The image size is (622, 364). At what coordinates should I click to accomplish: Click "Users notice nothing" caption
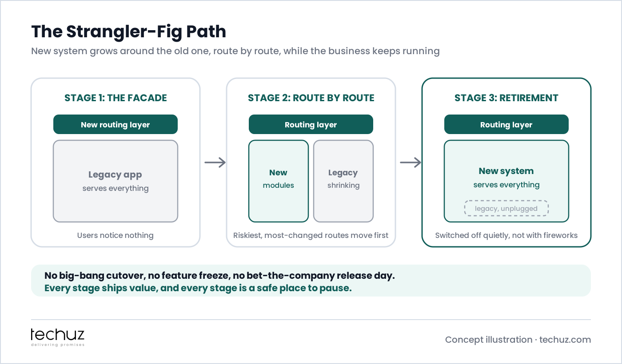(116, 235)
